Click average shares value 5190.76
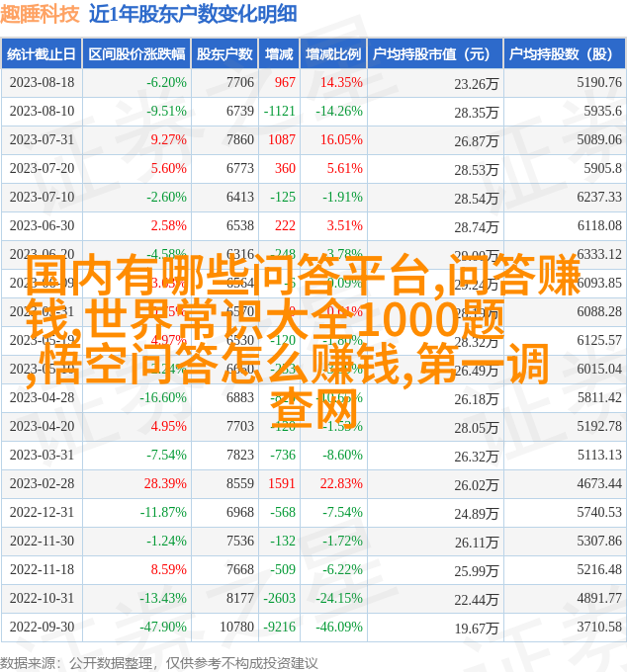The height and width of the screenshot is (672, 627). click(x=599, y=82)
